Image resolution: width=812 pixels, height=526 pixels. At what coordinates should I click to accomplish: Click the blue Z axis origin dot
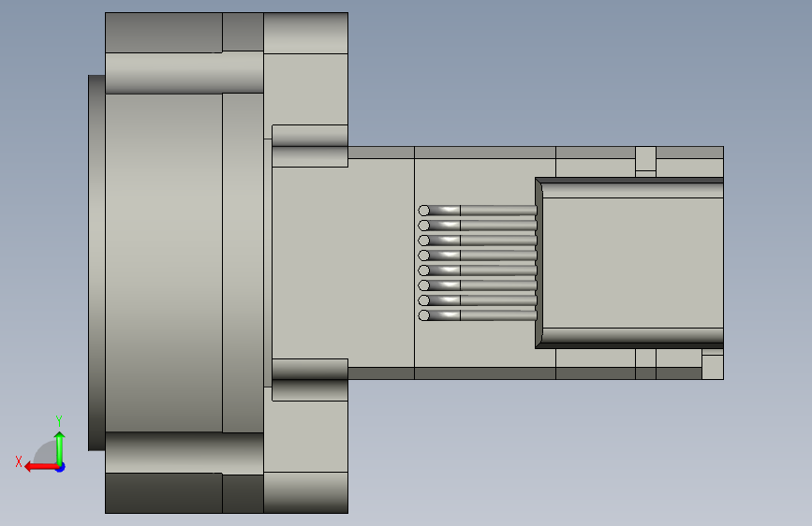[x=61, y=467]
